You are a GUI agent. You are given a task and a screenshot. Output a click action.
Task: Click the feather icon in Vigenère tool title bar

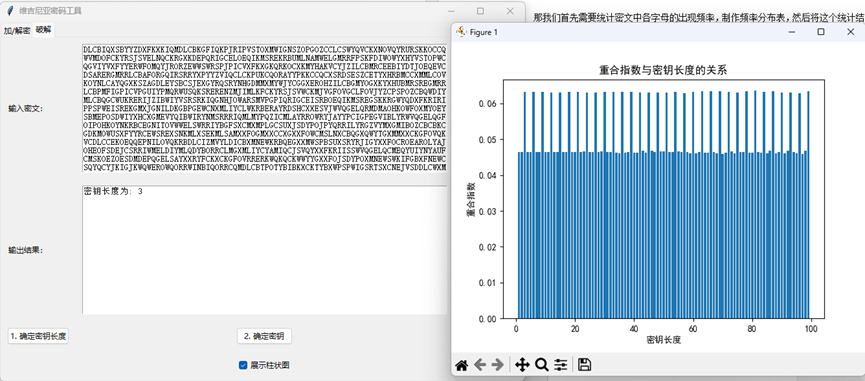[10, 10]
